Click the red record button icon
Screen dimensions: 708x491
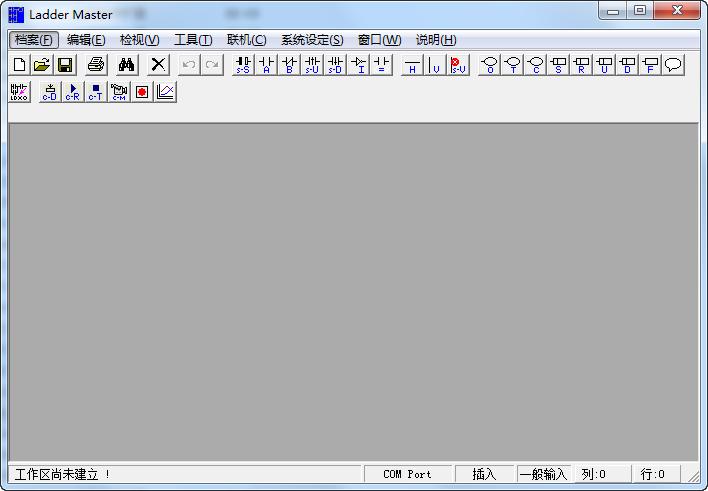(142, 92)
